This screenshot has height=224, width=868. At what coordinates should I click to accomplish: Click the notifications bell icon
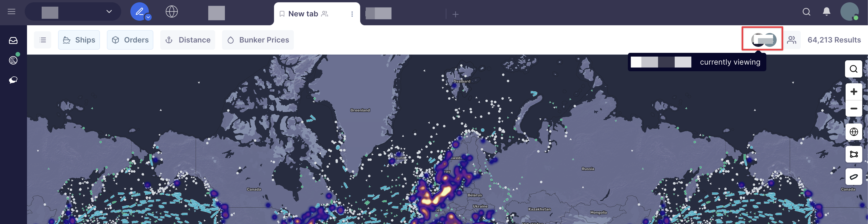tap(826, 12)
